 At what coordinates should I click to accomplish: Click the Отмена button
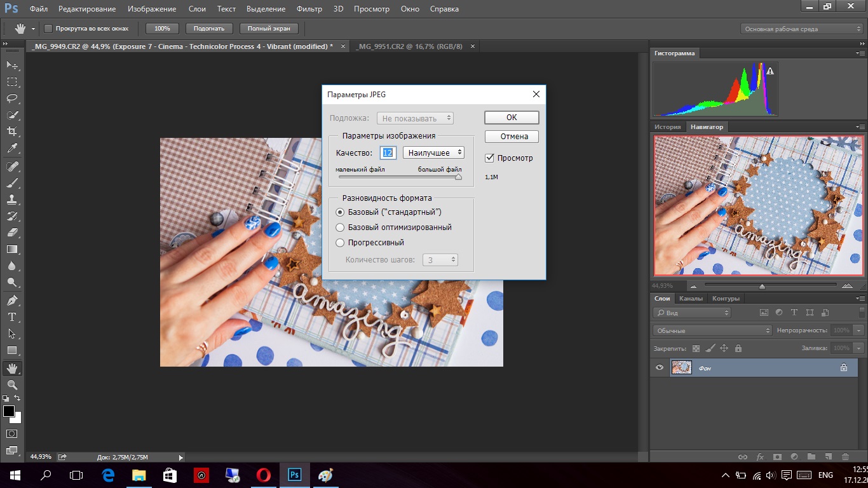pyautogui.click(x=512, y=137)
